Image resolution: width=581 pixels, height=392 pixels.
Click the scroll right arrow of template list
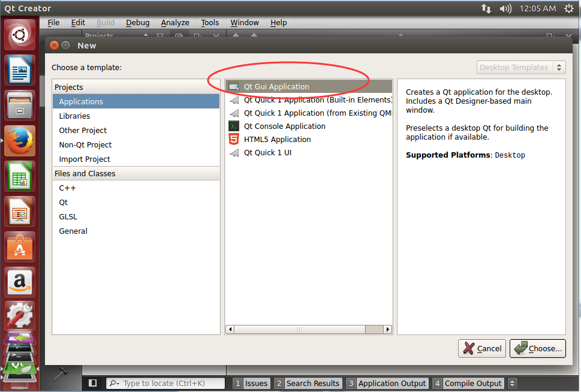click(x=387, y=330)
